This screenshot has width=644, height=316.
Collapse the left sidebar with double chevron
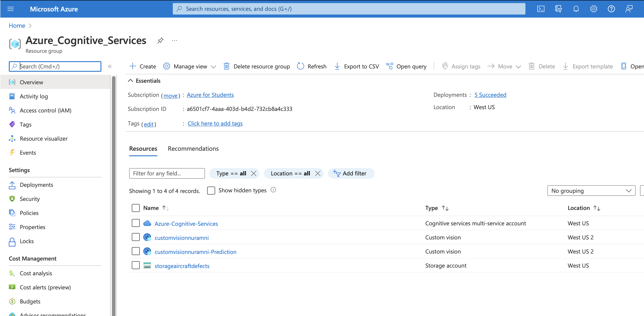pos(110,66)
